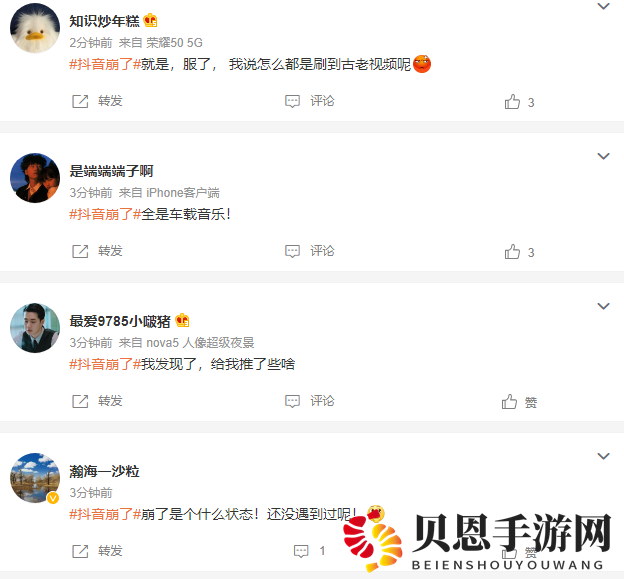Screen dimensions: 624x579
Task: Click repost icon on 瀚海一沙粒's post
Action: click(x=80, y=552)
